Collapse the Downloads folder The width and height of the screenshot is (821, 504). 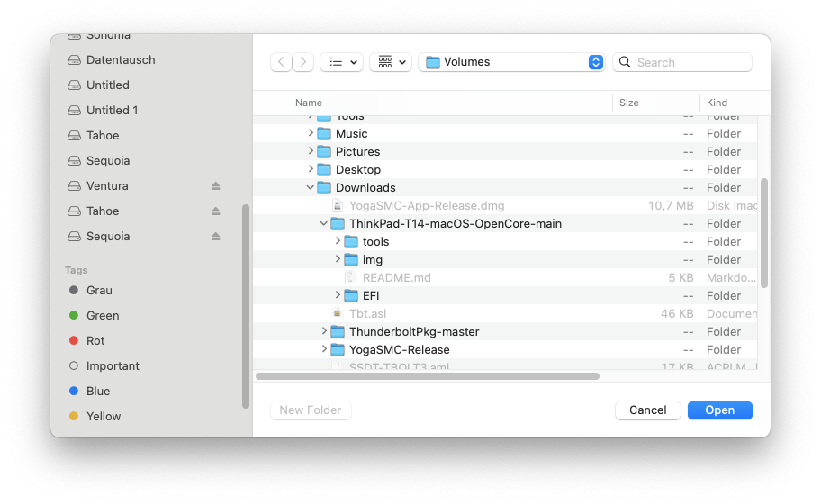pos(311,187)
